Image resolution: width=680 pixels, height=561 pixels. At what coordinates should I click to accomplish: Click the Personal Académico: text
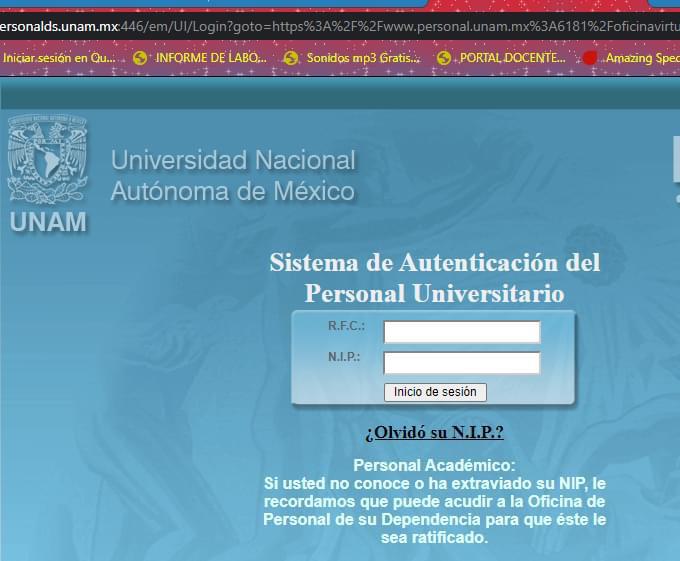click(435, 465)
